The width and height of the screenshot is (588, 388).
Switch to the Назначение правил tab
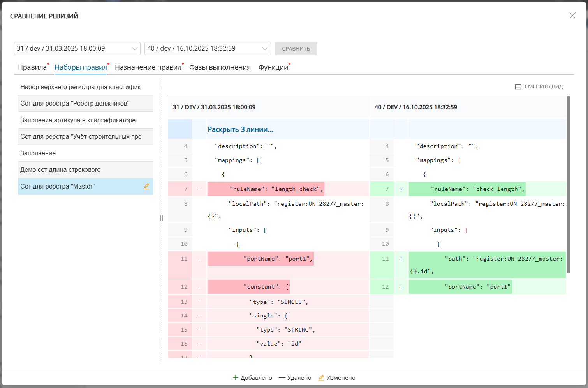pyautogui.click(x=148, y=67)
